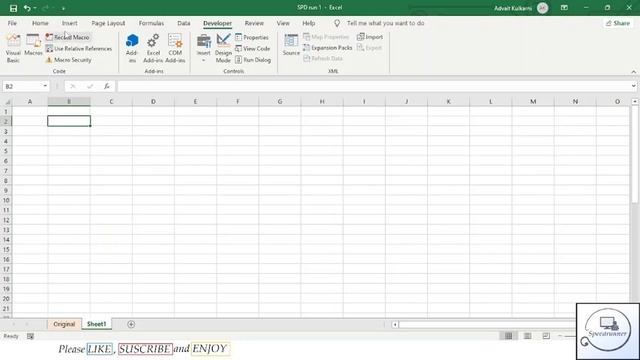
Task: Switch to Page Break Preview
Action: click(546, 336)
